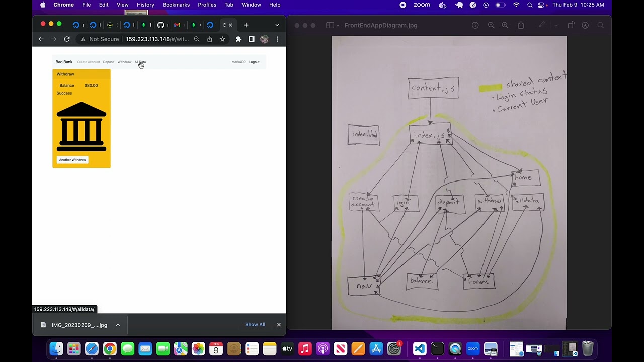This screenshot has width=644, height=362.
Task: Open the Apple menu
Action: pos(43,5)
